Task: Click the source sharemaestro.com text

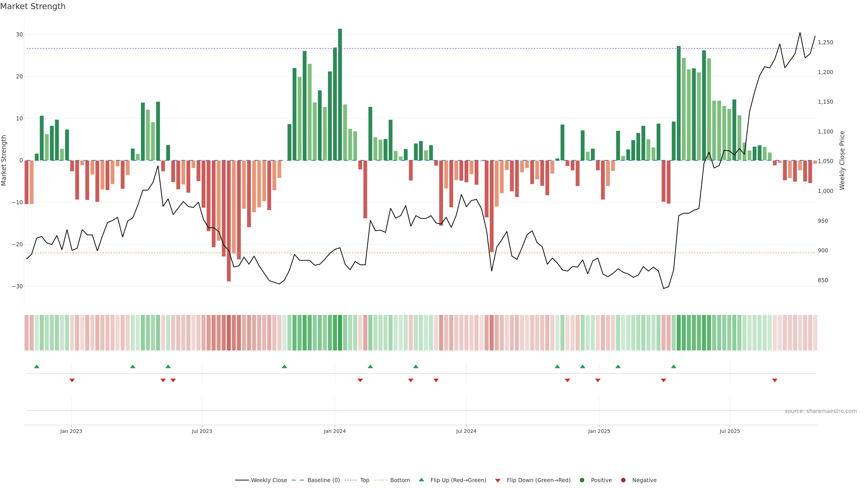Action: [x=821, y=411]
